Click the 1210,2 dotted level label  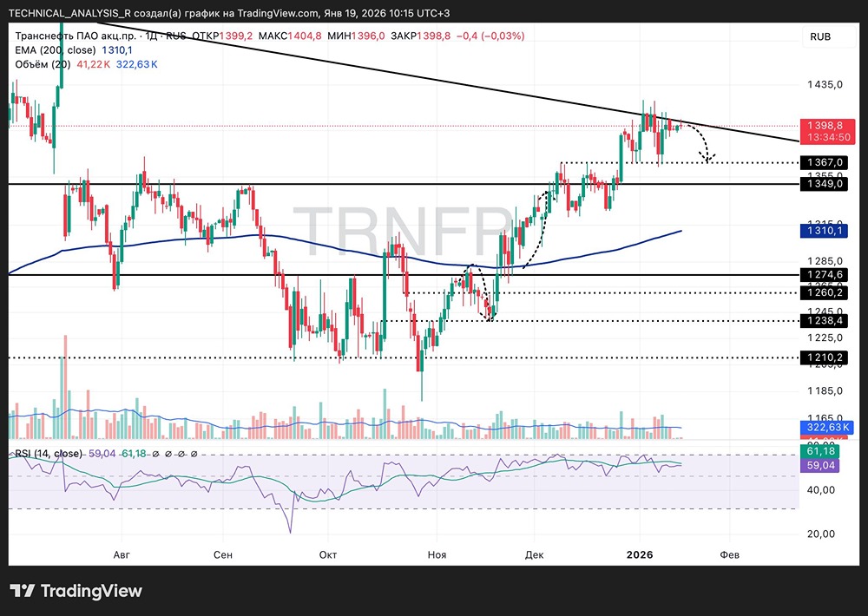pos(825,357)
